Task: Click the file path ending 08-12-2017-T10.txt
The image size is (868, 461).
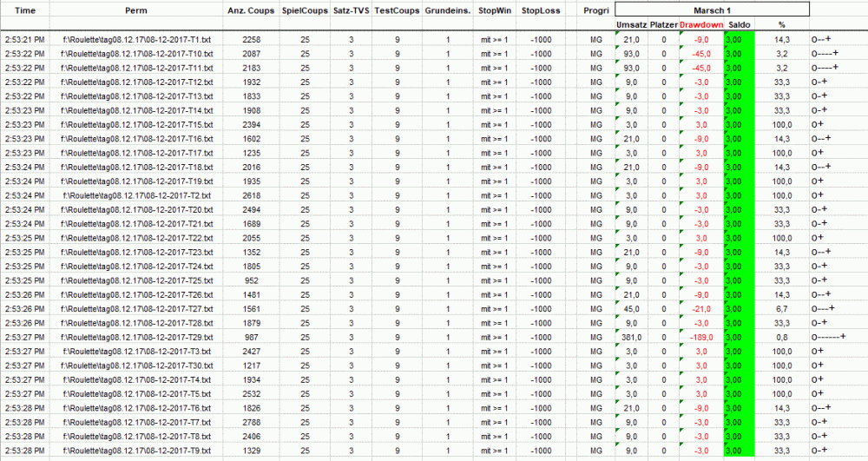Action: 137,54
